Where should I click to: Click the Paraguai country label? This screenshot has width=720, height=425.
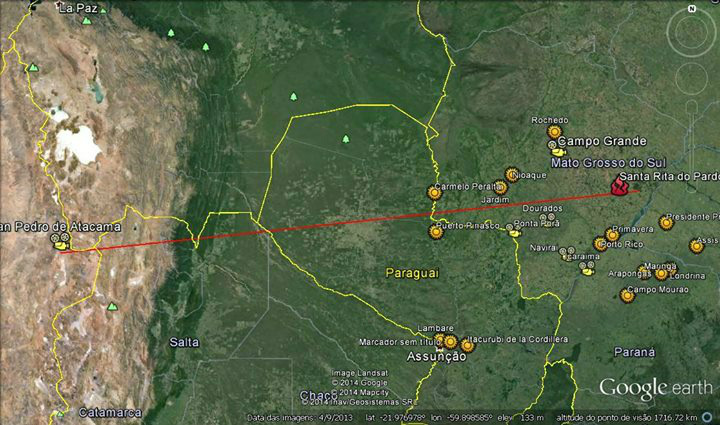pos(412,273)
